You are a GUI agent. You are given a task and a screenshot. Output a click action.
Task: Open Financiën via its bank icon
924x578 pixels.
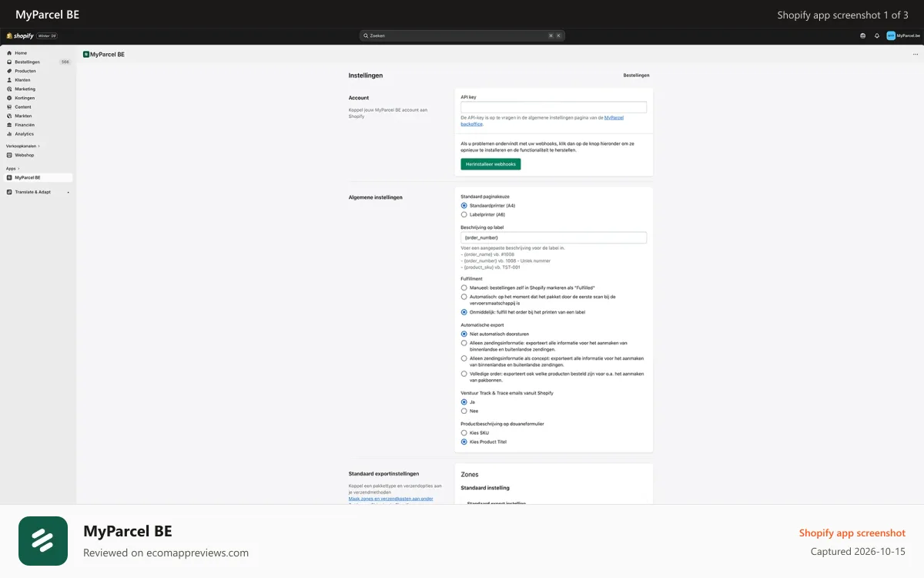tap(8, 125)
